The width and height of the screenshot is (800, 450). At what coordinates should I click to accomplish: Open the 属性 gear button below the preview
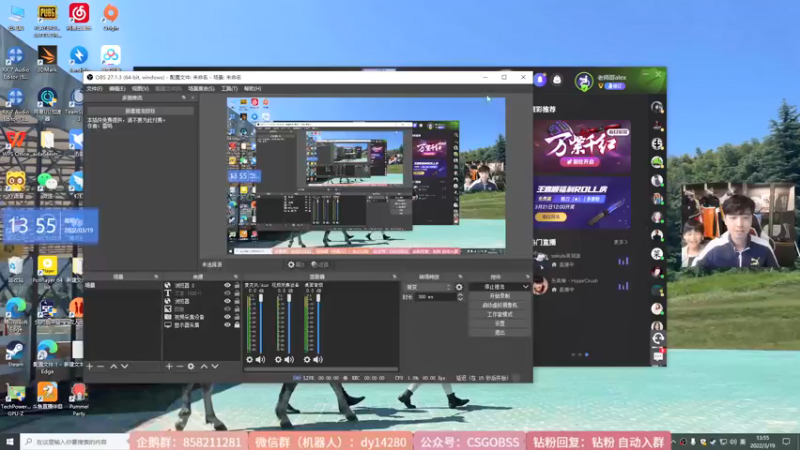pos(296,264)
